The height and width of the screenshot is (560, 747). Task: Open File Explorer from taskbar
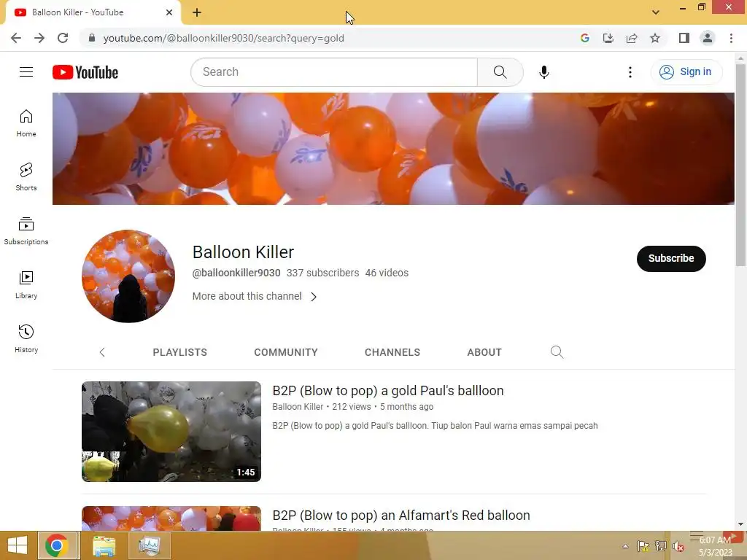104,545
